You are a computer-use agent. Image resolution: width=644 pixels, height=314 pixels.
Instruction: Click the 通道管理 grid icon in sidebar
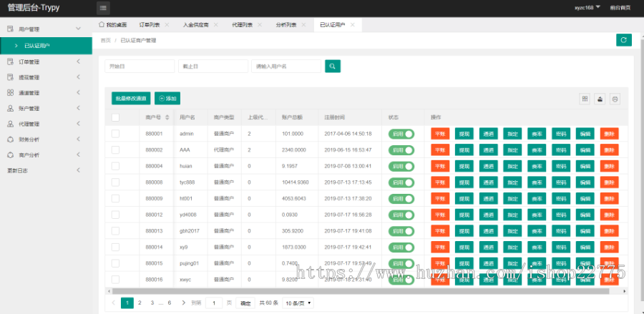coord(11,93)
